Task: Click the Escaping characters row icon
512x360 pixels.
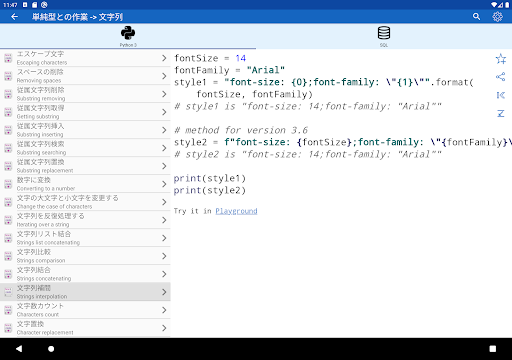Action: pyautogui.click(x=8, y=58)
